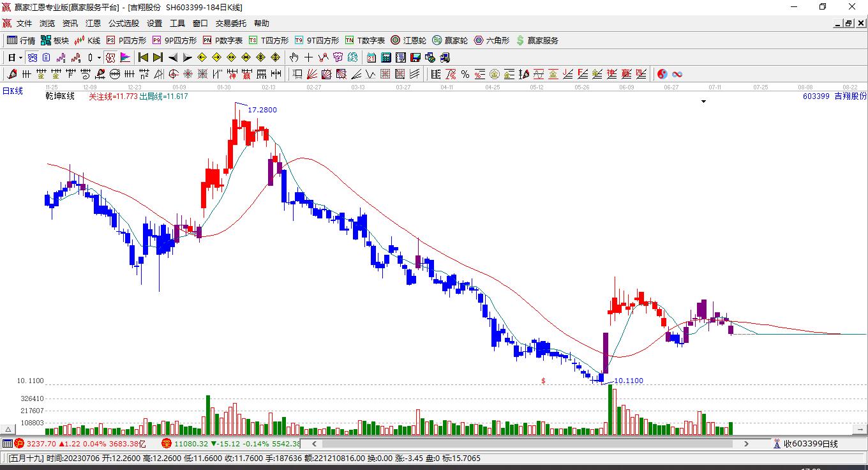
Task: Toggle the pressed chart overlay button next to the period selector
Action: click(x=32, y=57)
